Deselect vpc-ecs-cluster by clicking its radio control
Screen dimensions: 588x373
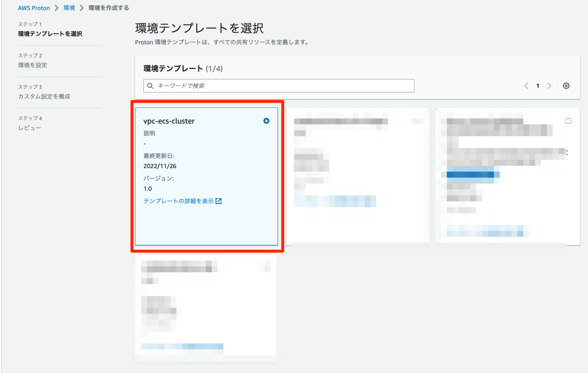(266, 121)
